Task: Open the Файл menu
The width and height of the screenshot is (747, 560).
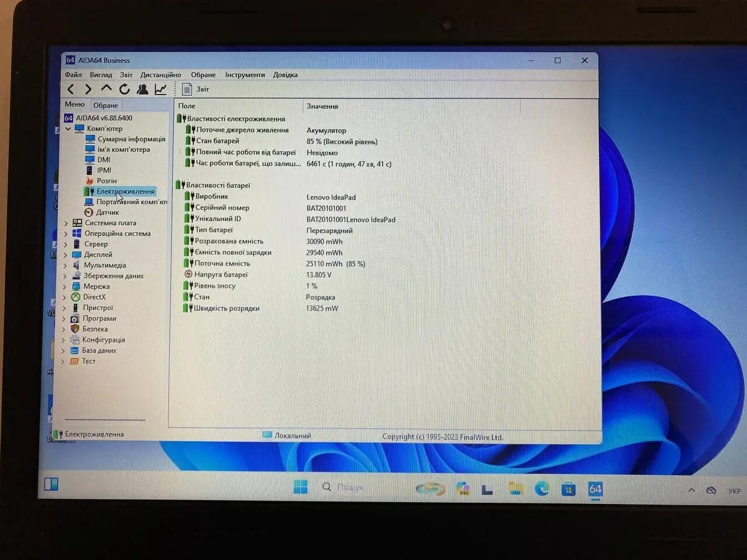Action: [73, 75]
